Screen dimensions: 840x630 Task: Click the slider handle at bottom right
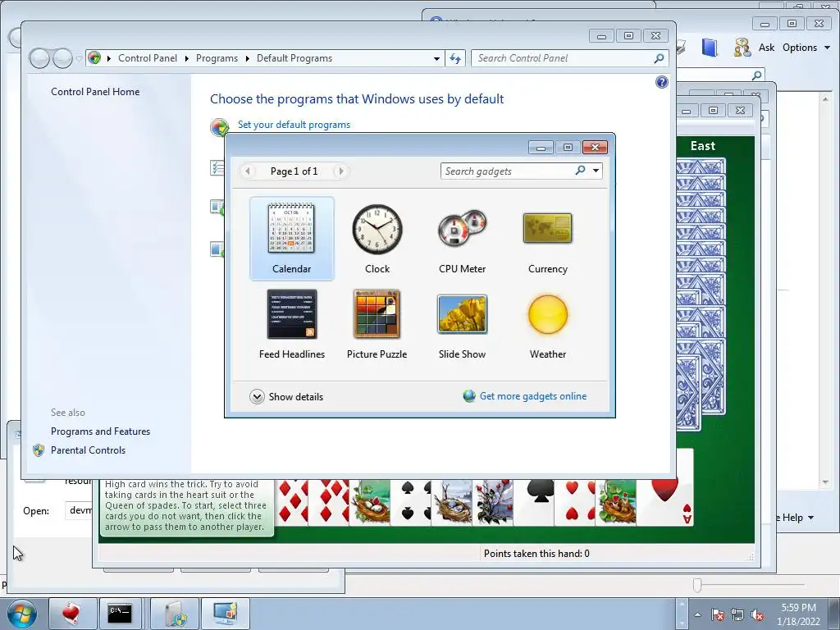pos(697,585)
